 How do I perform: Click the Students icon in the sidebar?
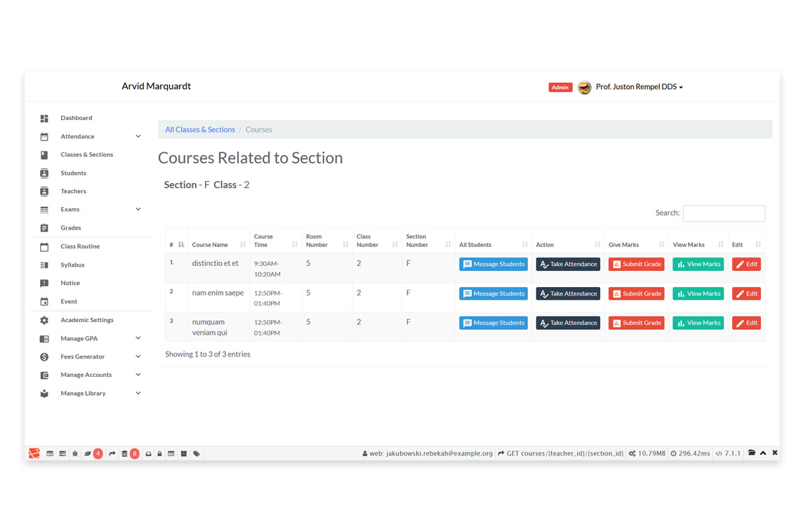44,172
